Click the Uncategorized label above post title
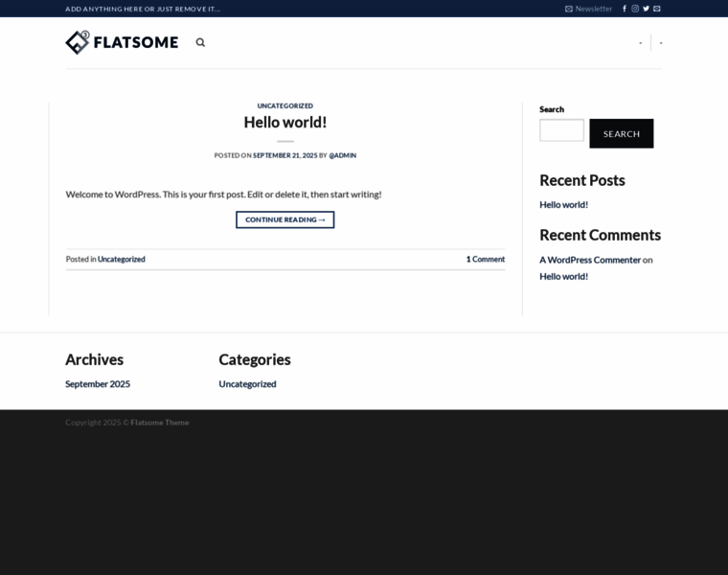The height and width of the screenshot is (575, 728). coord(284,105)
